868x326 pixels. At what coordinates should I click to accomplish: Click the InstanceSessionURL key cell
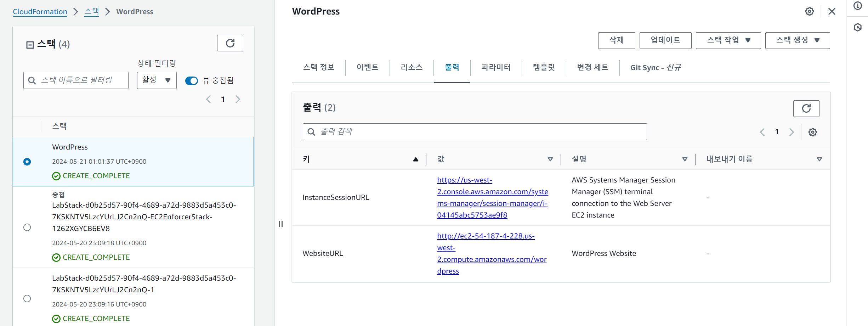point(336,197)
